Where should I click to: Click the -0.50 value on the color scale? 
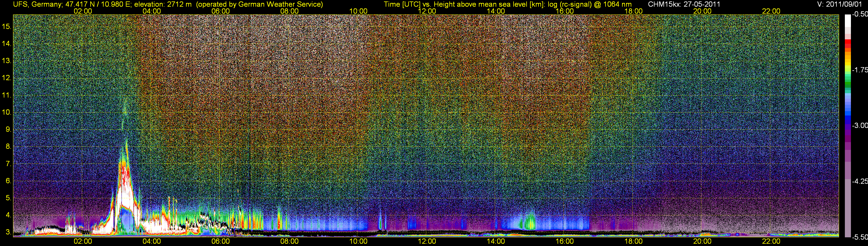tap(860, 14)
